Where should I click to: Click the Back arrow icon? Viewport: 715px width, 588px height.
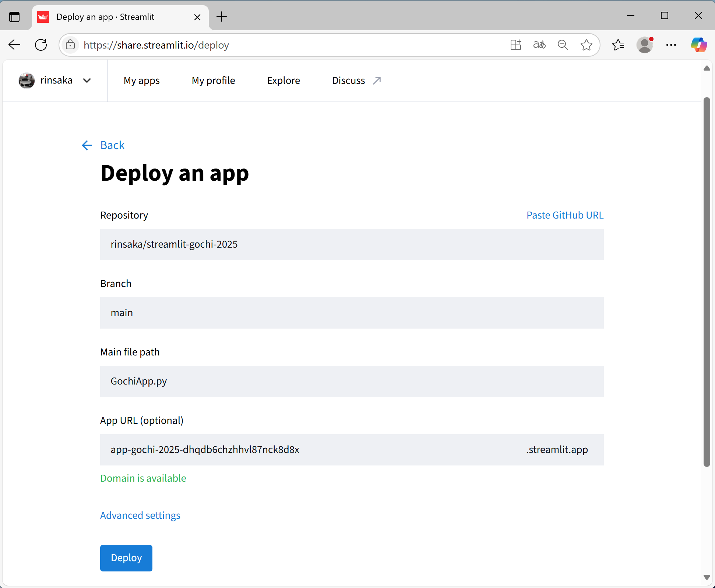click(x=87, y=145)
